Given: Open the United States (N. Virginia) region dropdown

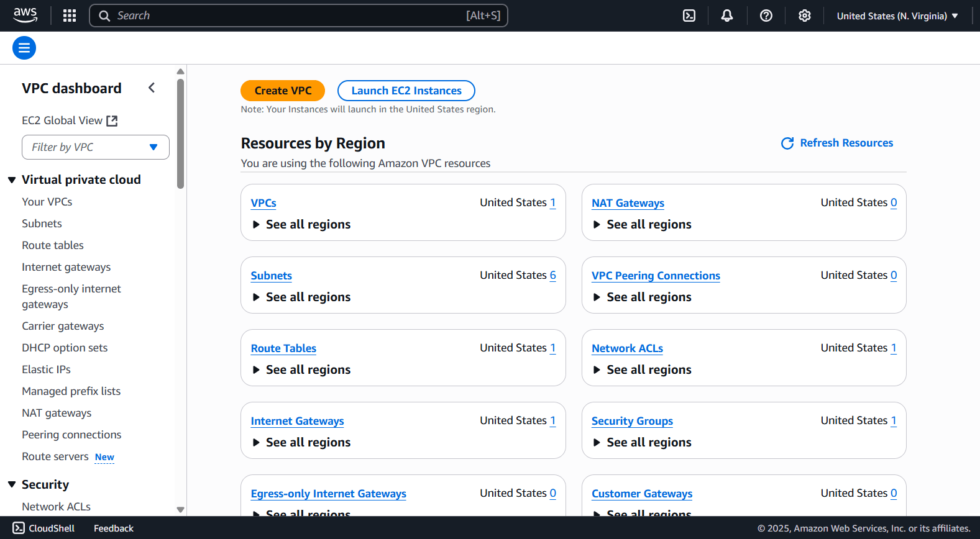Looking at the screenshot, I should (897, 16).
